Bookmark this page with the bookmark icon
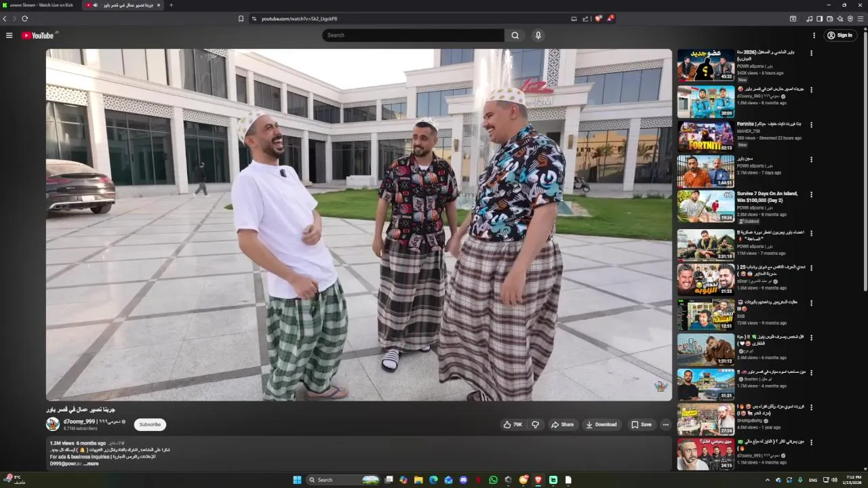 pyautogui.click(x=241, y=18)
